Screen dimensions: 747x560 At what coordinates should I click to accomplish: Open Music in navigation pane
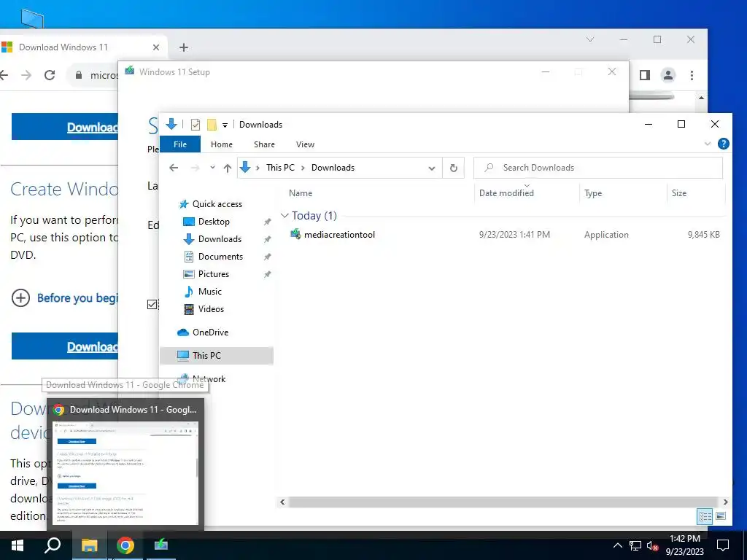[x=209, y=292]
